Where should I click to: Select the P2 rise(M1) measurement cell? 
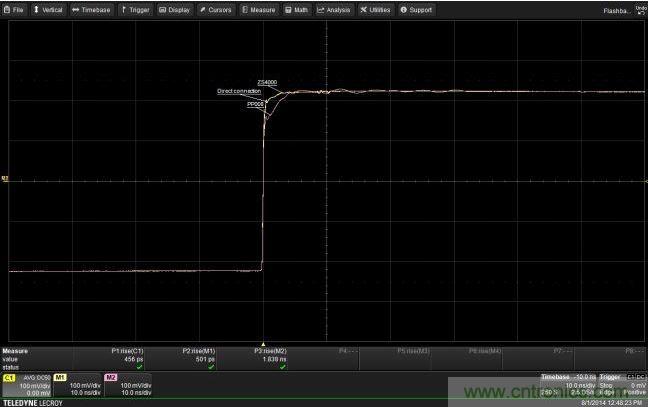pyautogui.click(x=200, y=357)
